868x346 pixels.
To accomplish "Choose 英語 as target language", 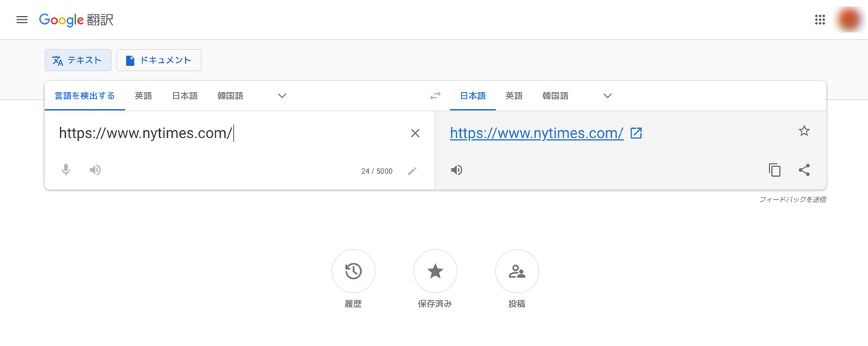I will [514, 96].
